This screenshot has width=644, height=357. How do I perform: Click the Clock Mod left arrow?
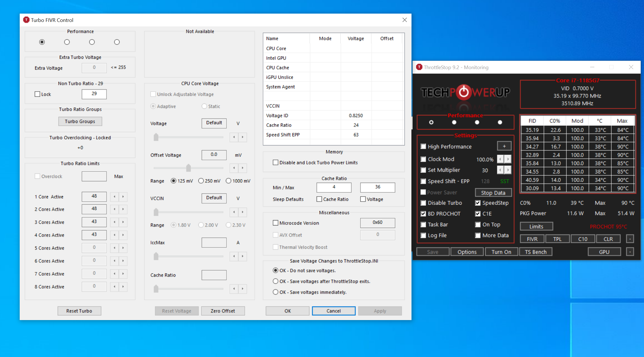click(500, 159)
